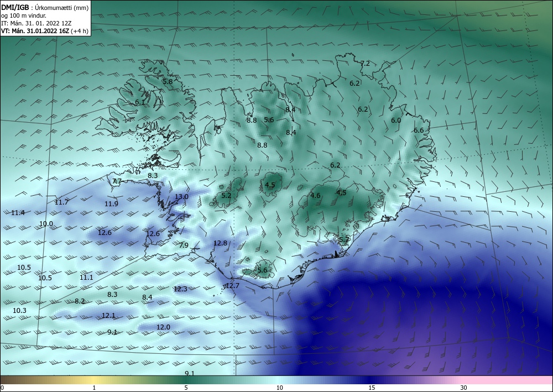553x392 pixels.
Task: Click the 13.0 value on the map
Action: click(x=181, y=197)
